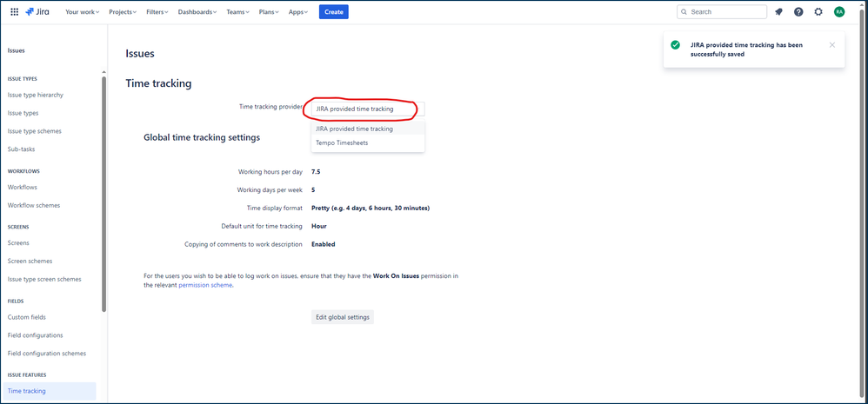Expand the Your work menu
The width and height of the screenshot is (868, 404).
pos(82,11)
